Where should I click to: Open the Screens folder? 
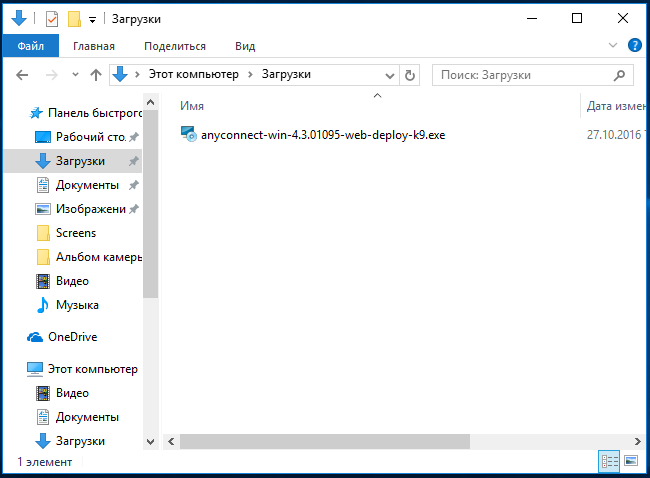point(76,233)
